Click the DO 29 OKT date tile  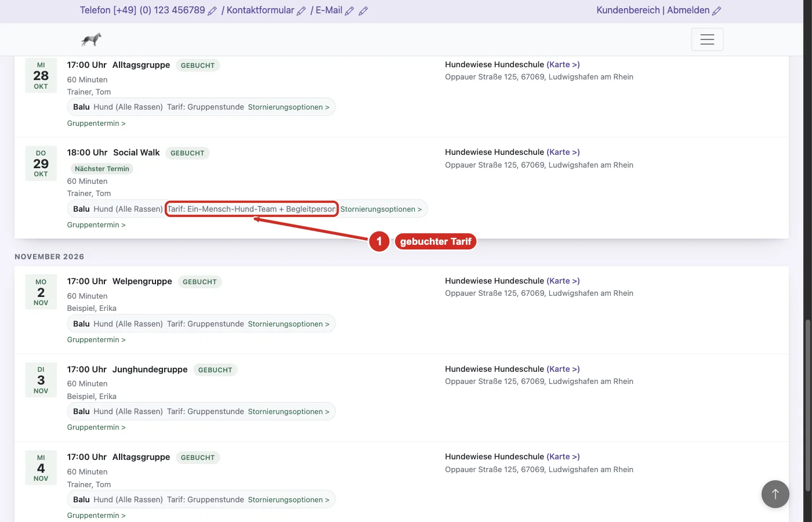click(x=41, y=164)
